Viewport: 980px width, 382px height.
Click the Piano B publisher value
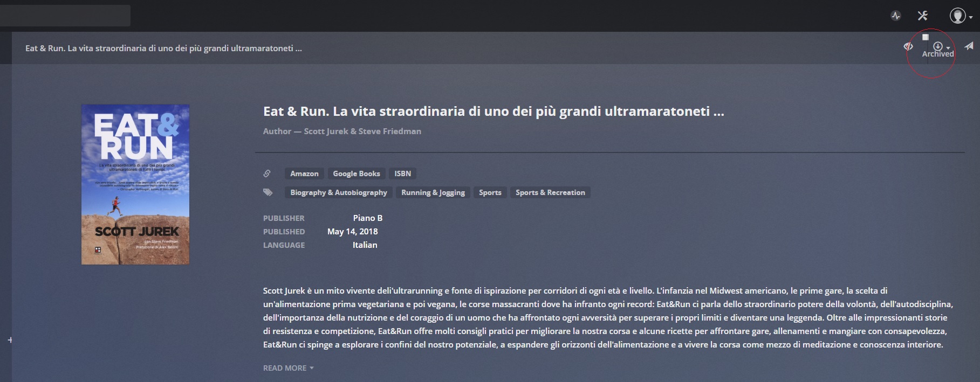coord(368,218)
